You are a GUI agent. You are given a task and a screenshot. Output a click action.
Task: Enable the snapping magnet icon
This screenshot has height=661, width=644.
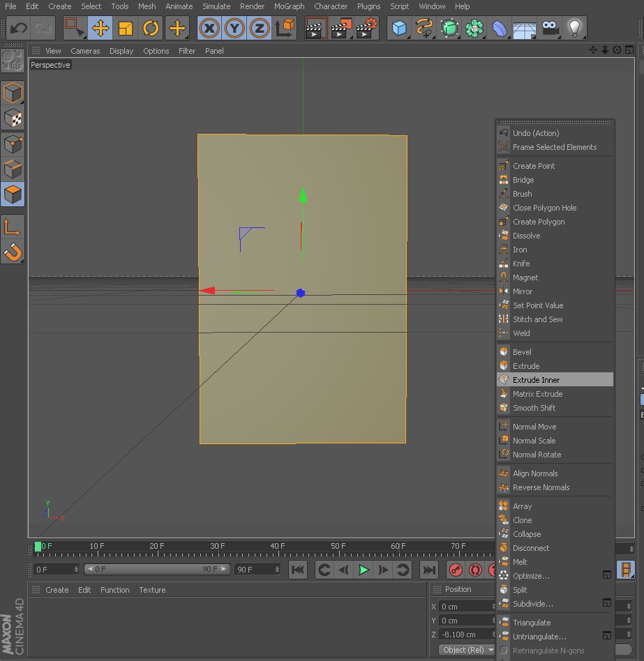coord(13,252)
